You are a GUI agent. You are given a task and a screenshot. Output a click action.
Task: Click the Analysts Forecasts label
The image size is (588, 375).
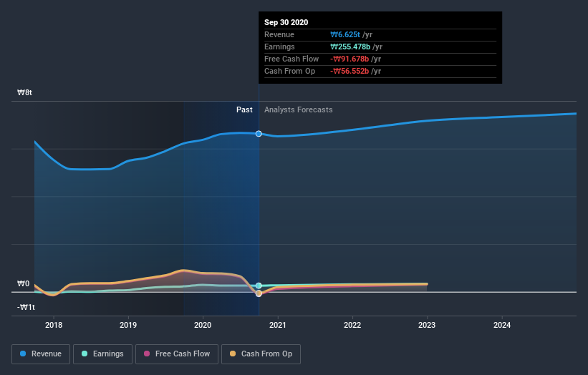299,109
